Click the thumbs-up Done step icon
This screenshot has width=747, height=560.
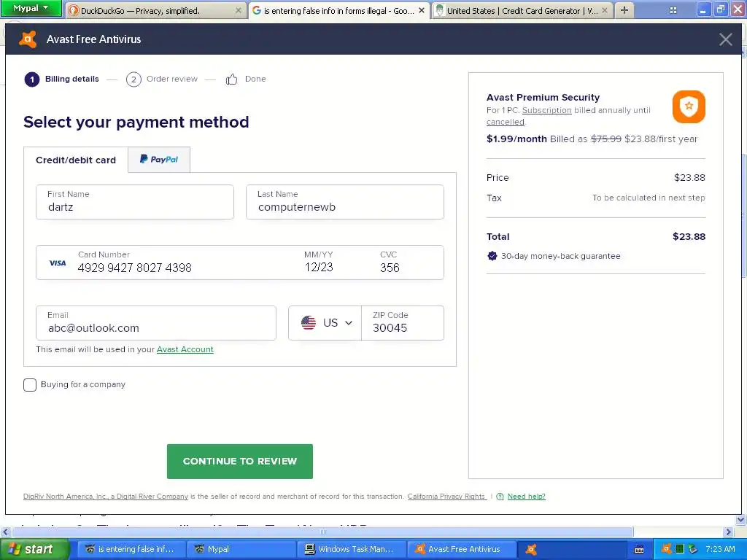[x=231, y=79]
